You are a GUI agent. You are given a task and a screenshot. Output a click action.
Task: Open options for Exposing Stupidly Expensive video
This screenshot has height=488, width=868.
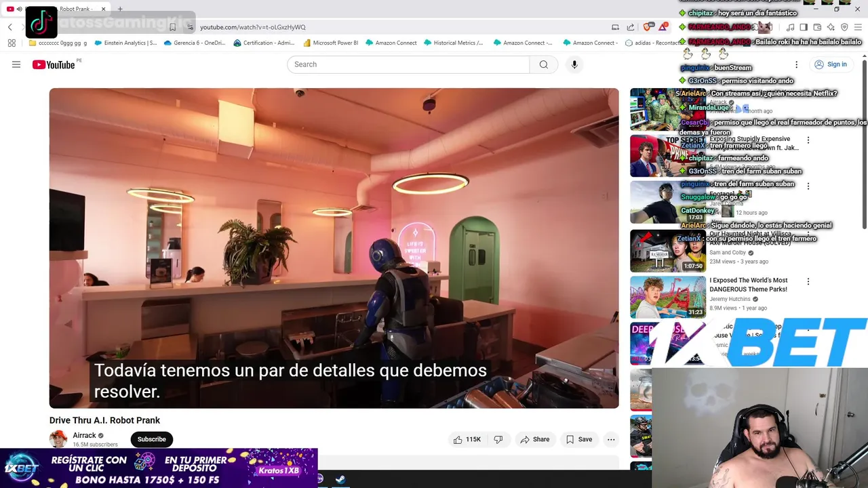tap(808, 140)
